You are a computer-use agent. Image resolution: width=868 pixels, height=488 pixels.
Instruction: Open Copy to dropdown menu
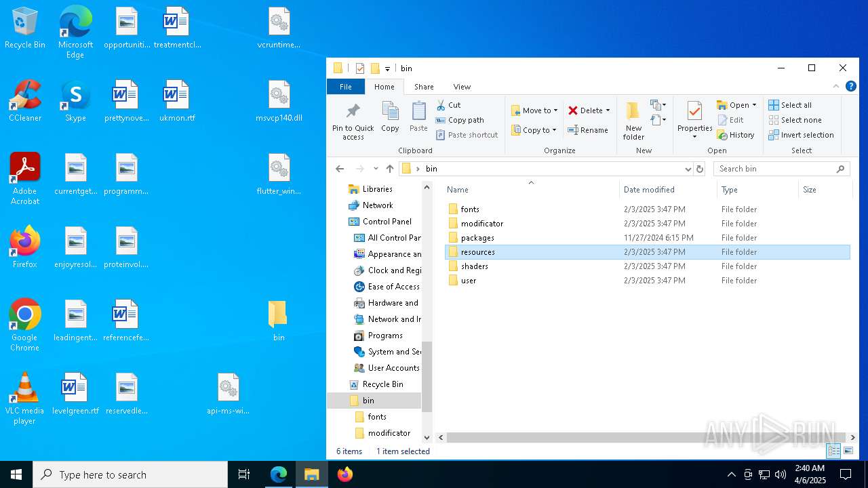coord(534,130)
